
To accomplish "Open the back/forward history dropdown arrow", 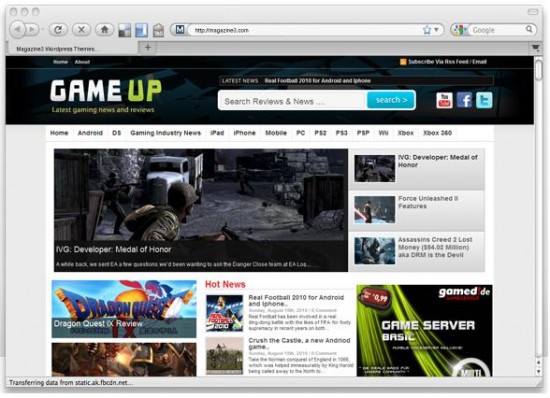I will click(x=42, y=30).
